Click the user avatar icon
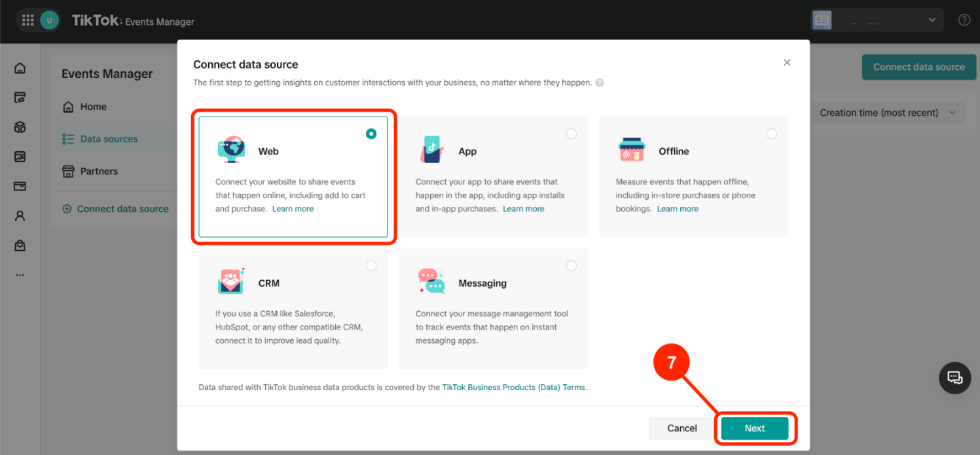Screen dimensions: 980x455 point(49,20)
